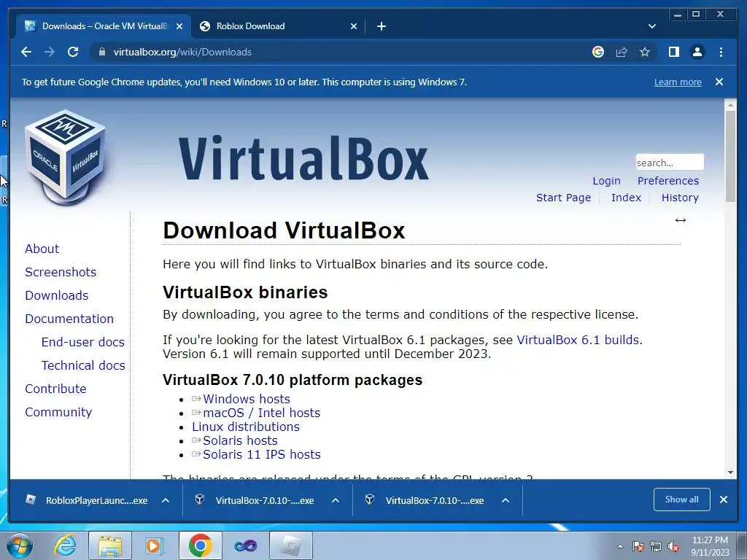This screenshot has width=747, height=560.
Task: View page History
Action: [x=680, y=198]
